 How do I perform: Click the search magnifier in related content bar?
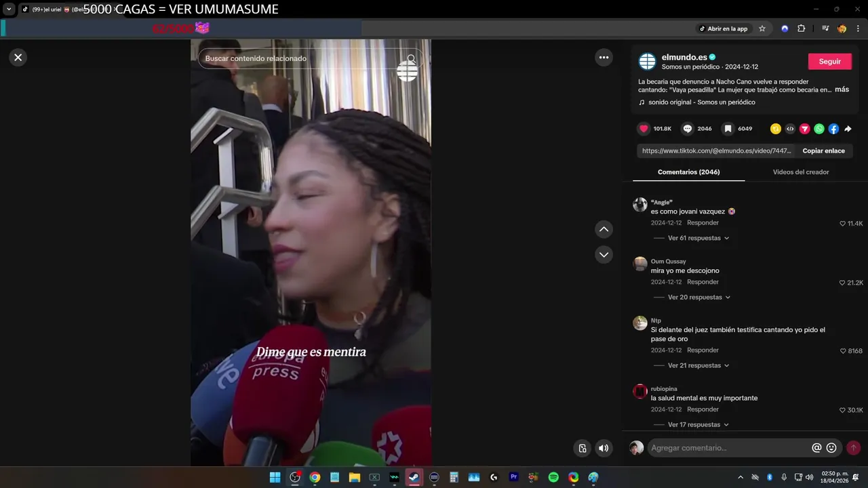pyautogui.click(x=411, y=59)
